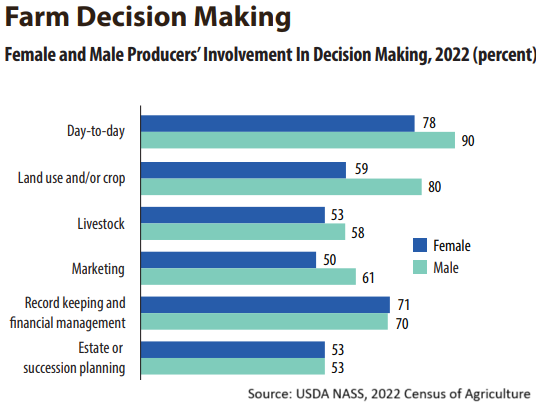This screenshot has width=538, height=405.
Task: Select the Female Record keeping bar
Action: click(x=265, y=305)
